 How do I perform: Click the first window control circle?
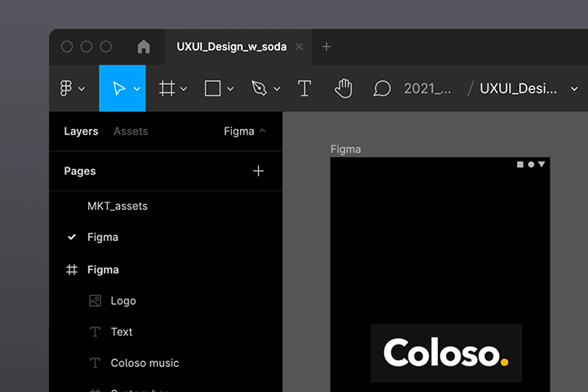(67, 47)
